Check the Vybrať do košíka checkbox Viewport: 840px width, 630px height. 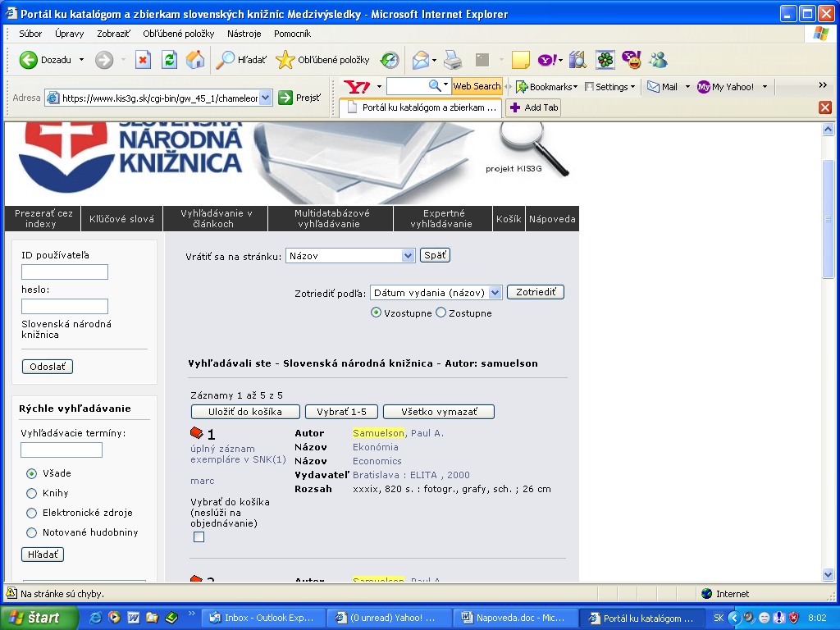coord(199,537)
